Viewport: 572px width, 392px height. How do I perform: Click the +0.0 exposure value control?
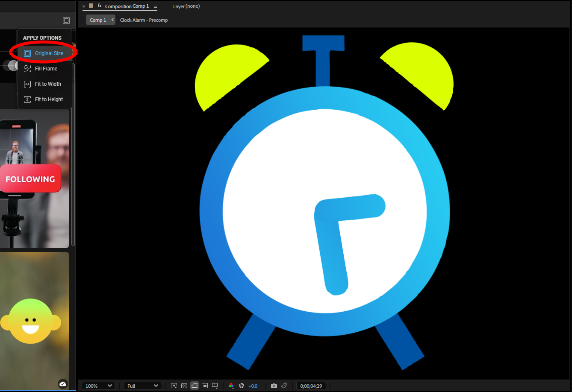click(x=253, y=386)
